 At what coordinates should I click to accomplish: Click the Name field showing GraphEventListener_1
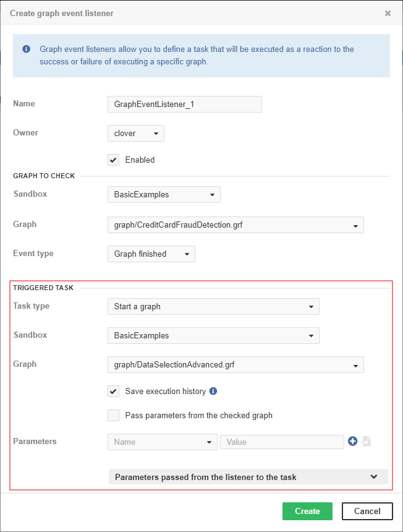coord(184,104)
